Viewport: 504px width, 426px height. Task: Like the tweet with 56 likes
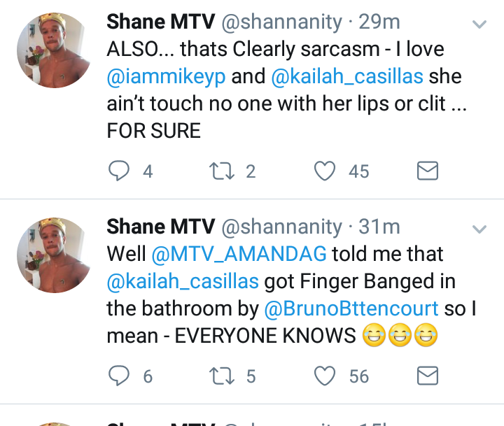[325, 376]
